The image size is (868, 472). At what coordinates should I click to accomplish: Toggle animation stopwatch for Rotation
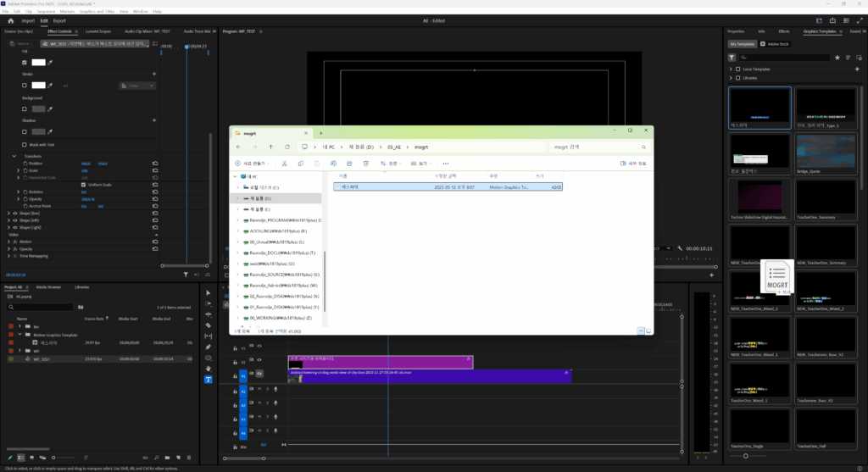click(25, 192)
